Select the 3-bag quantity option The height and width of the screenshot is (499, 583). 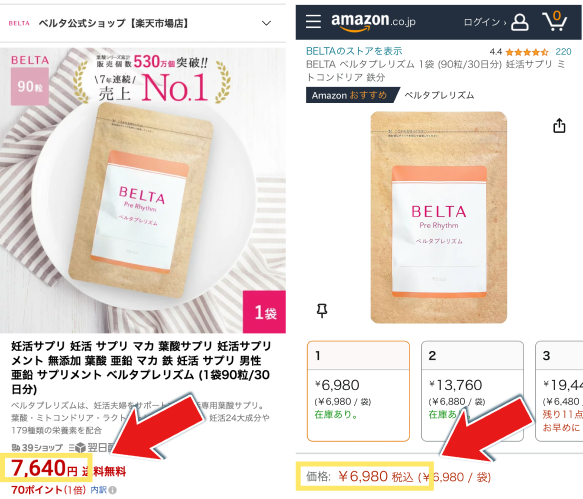(x=559, y=391)
